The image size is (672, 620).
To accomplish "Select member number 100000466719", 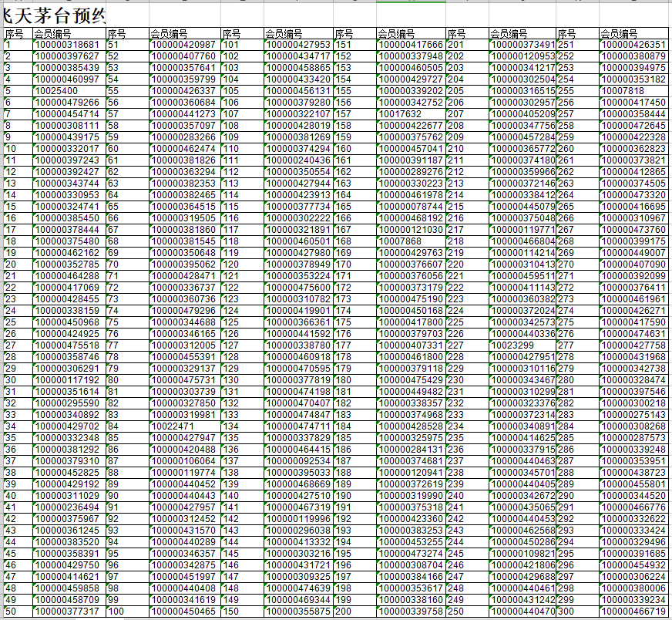I will pos(633,612).
